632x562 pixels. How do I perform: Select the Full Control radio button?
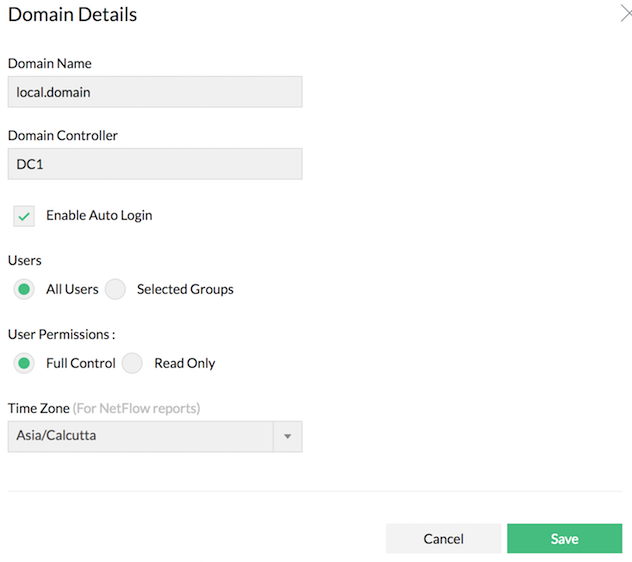(25, 364)
